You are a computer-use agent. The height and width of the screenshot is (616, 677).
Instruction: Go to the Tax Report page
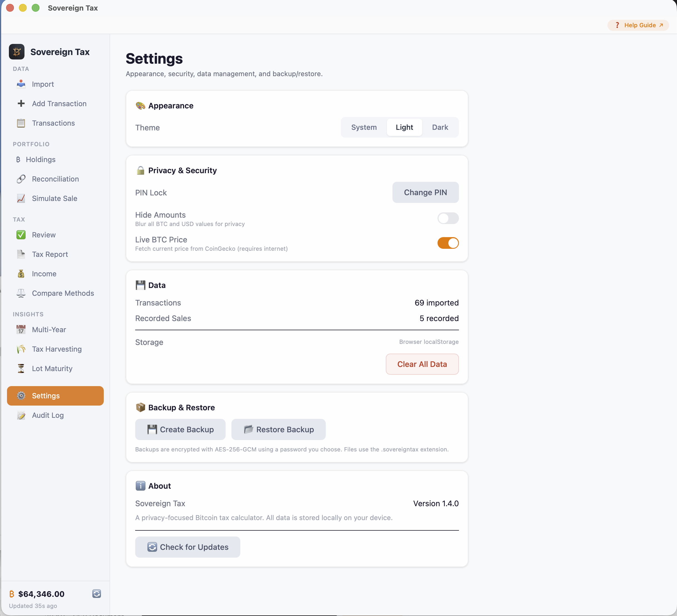click(x=50, y=254)
